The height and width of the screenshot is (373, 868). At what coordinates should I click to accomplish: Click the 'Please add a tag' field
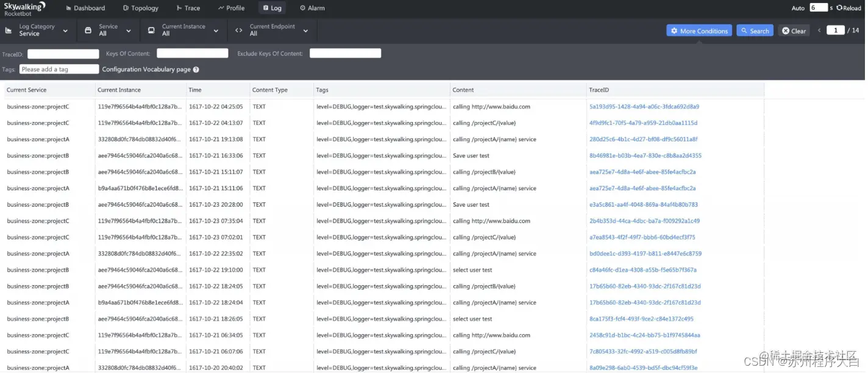pyautogui.click(x=59, y=69)
